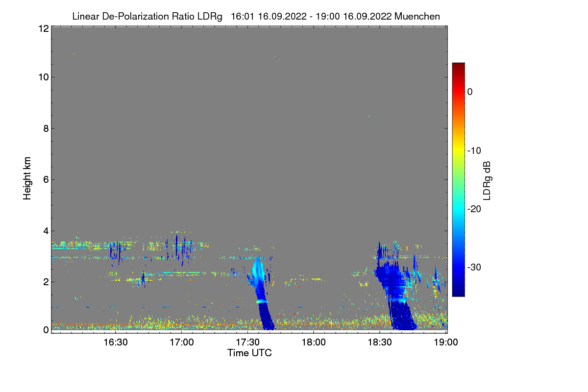Click the 17:30 time tick label
This screenshot has width=588, height=392.
pos(247,343)
